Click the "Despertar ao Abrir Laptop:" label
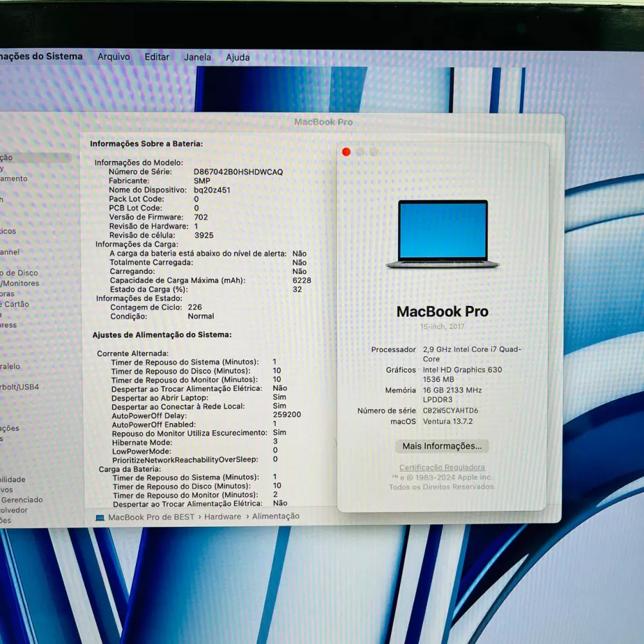Viewport: 644px width, 644px height. tap(160, 398)
